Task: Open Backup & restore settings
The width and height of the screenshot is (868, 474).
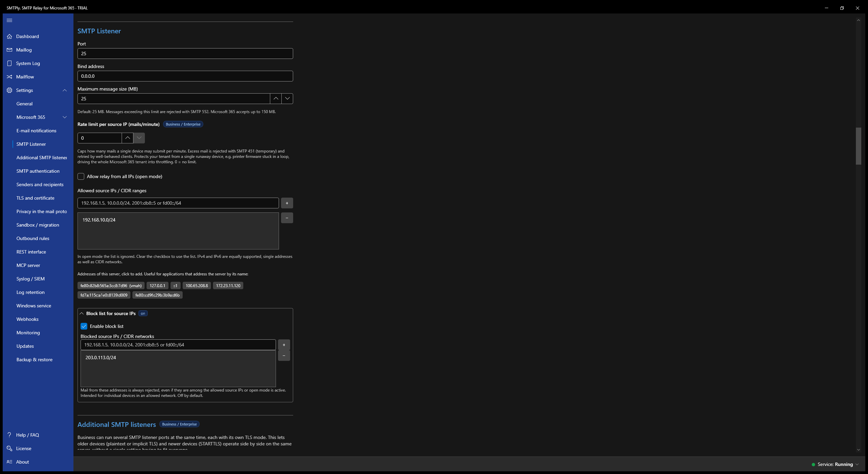Action: point(34,360)
